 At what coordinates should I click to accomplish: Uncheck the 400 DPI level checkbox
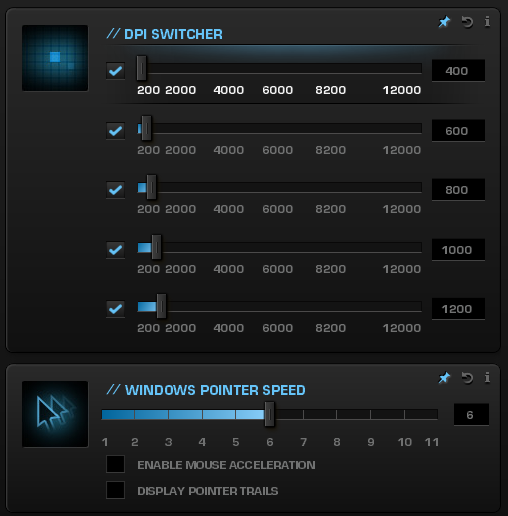click(115, 71)
